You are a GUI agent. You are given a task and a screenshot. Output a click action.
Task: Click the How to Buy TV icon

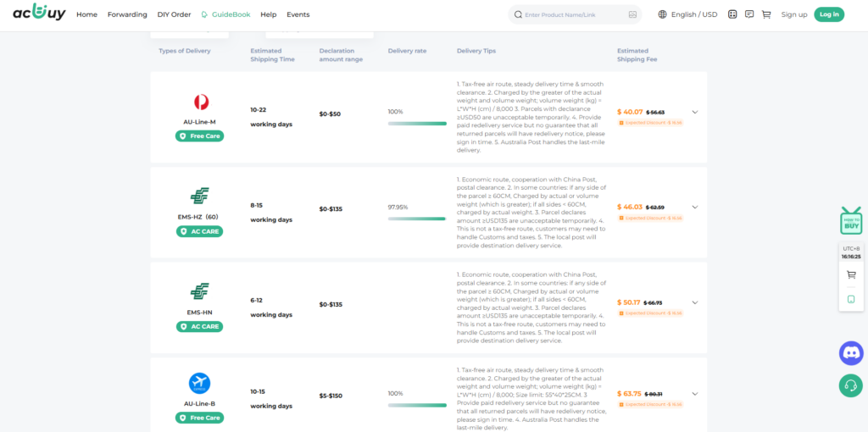pyautogui.click(x=851, y=220)
